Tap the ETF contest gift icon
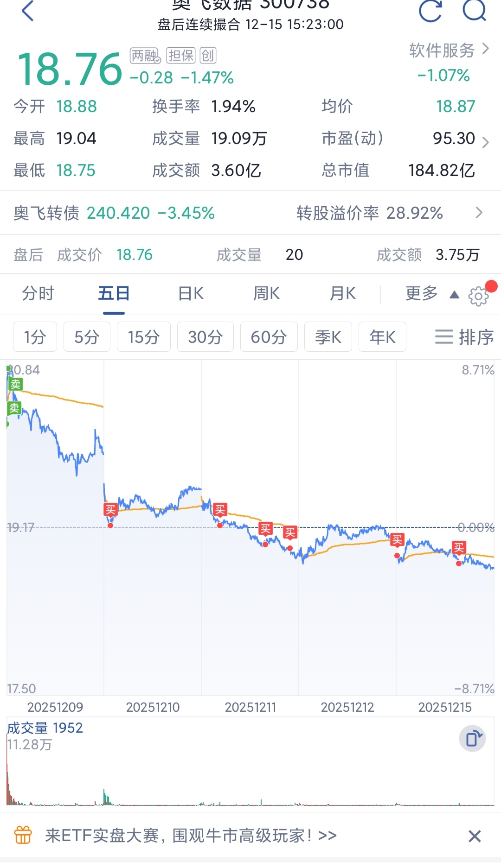This screenshot has height=868, width=501. point(23,835)
